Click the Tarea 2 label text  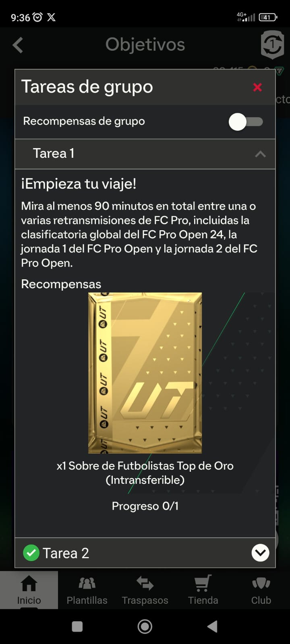click(66, 553)
